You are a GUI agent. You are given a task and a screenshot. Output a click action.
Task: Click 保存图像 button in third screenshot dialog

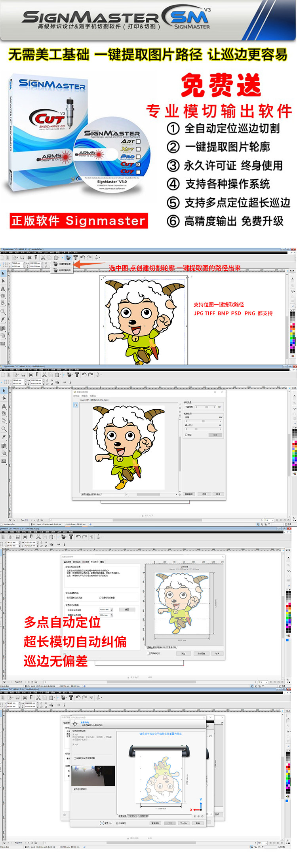click(x=202, y=653)
